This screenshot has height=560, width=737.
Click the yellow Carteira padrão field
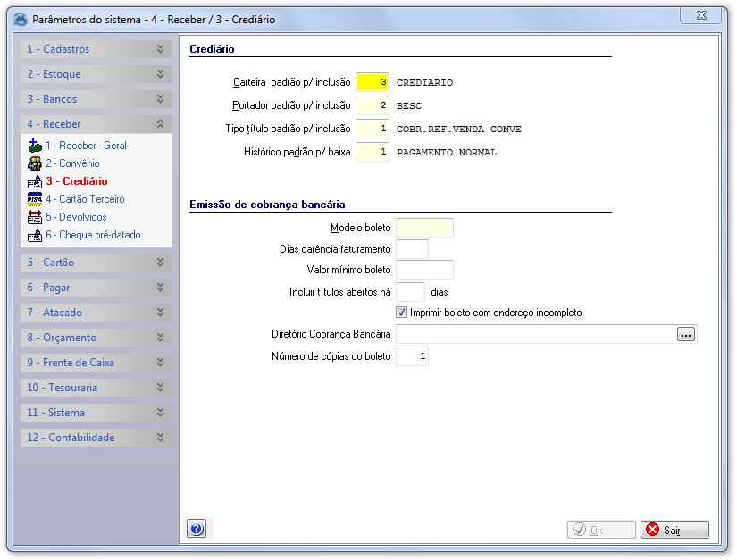coord(373,82)
